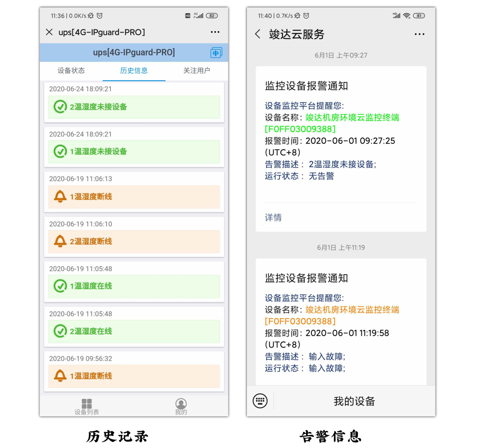This screenshot has width=478, height=448.
Task: Tap the orange bell icon for 1温湿度断线
Action: click(61, 197)
